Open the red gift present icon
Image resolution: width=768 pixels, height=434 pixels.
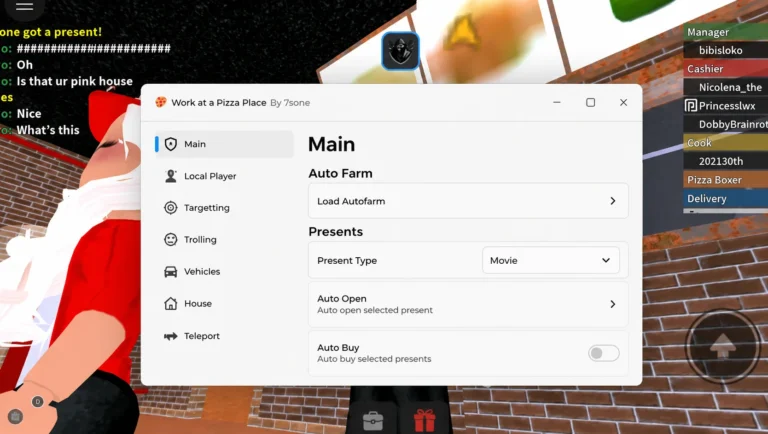click(424, 420)
